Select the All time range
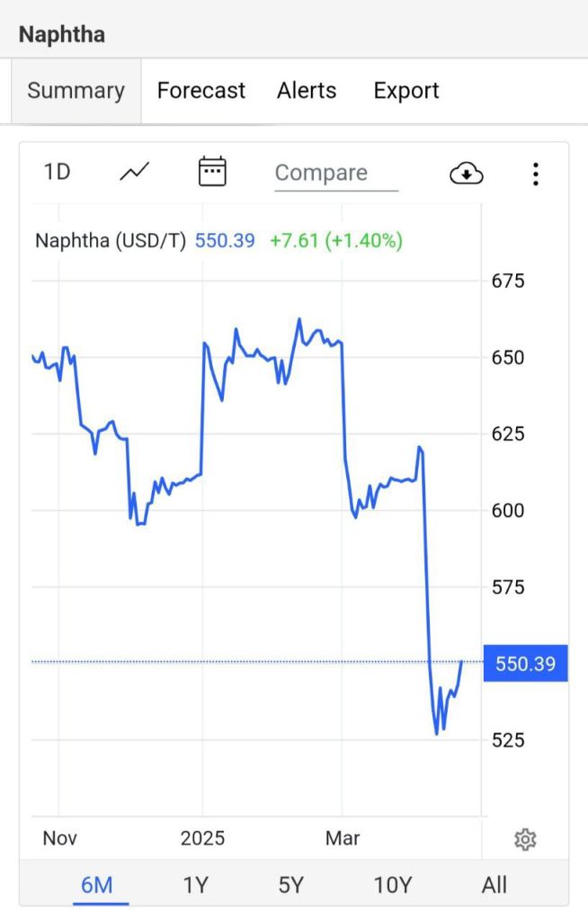 tap(494, 885)
